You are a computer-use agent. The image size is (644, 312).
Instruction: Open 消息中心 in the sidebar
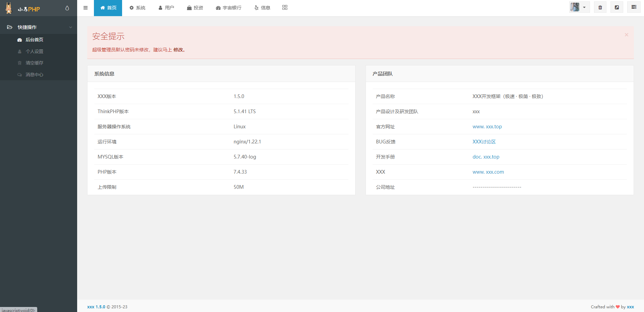coord(34,75)
